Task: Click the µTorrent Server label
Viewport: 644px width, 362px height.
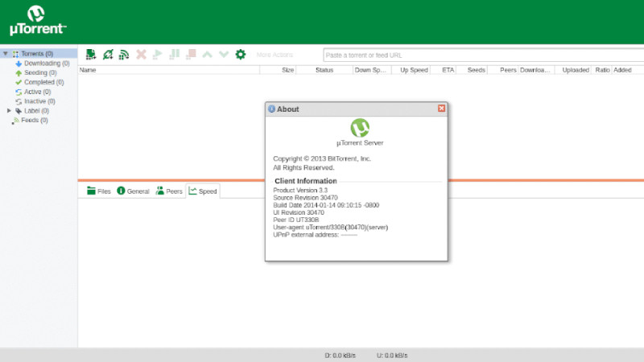Action: tap(360, 143)
